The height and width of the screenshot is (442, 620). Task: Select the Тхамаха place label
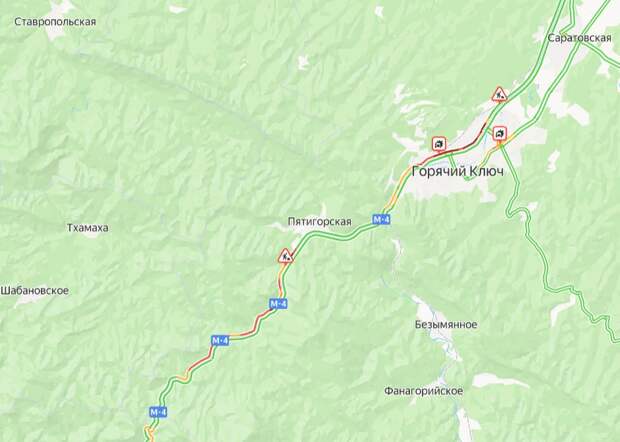(x=88, y=228)
